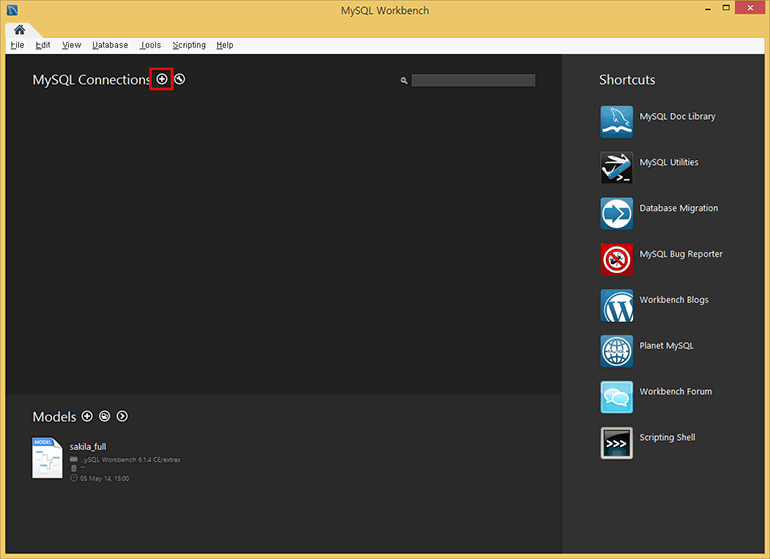The image size is (770, 559).
Task: Click the Tools menu
Action: 151,45
